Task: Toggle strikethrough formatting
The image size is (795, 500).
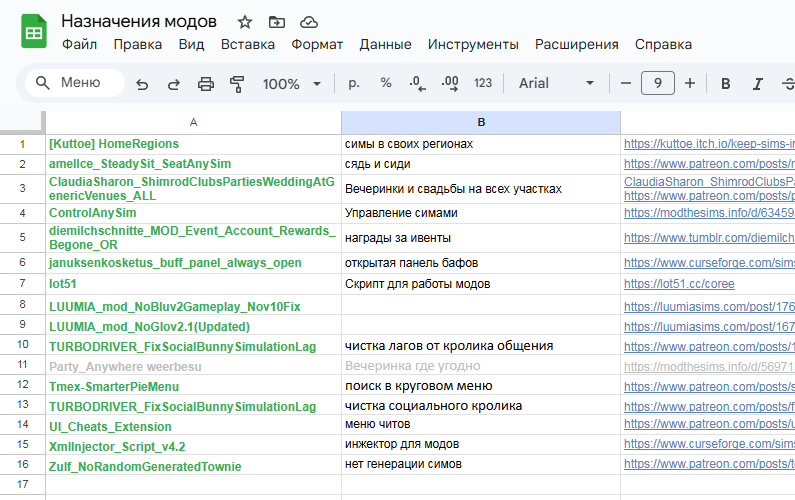Action: (x=788, y=84)
